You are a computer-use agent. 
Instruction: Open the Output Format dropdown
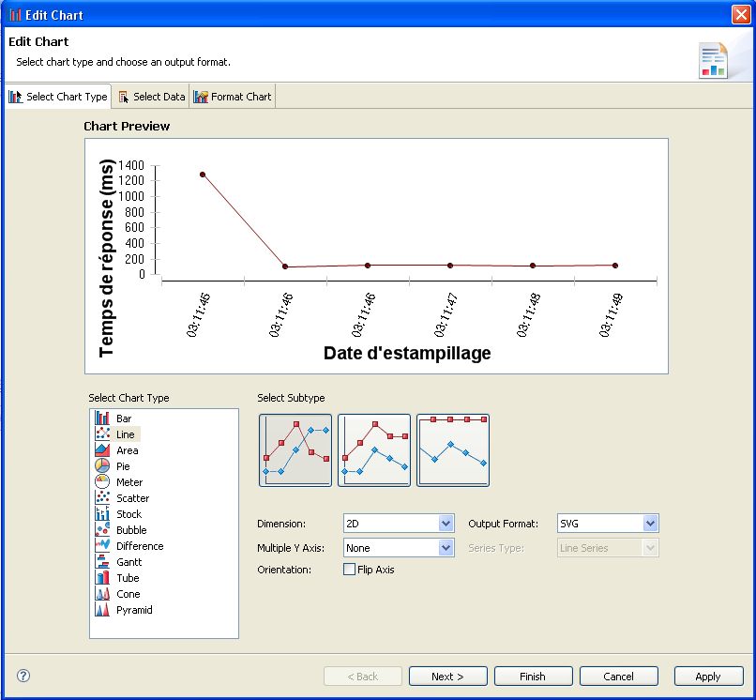pyautogui.click(x=607, y=523)
